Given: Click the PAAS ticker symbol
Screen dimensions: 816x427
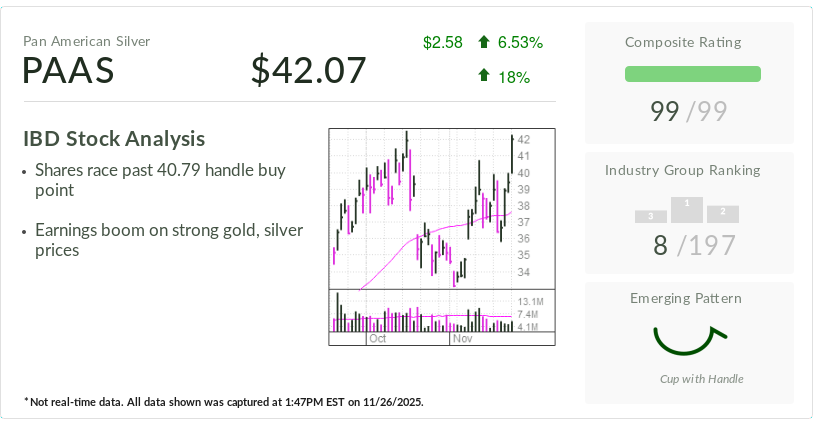Looking at the screenshot, I should click(x=69, y=71).
